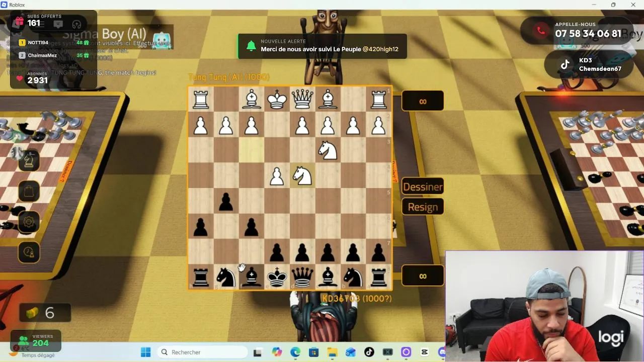Image resolution: width=644 pixels, height=362 pixels.
Task: Open the purple circle app in the taskbar
Action: (406, 352)
